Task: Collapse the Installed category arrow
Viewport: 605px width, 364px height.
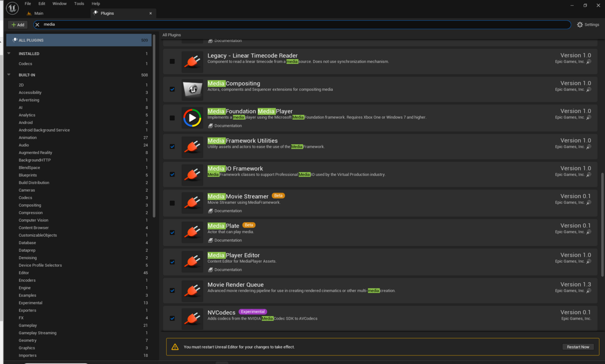Action: pyautogui.click(x=9, y=53)
